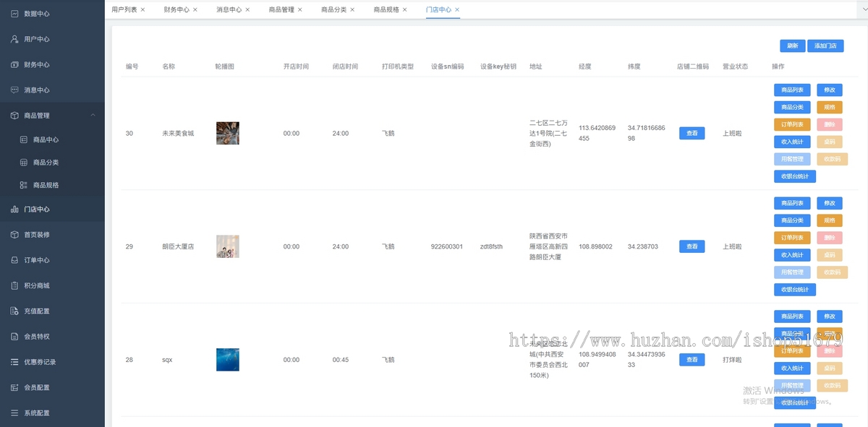Click device SN code 922600301
Screen dimensions: 868x427
[x=446, y=246]
